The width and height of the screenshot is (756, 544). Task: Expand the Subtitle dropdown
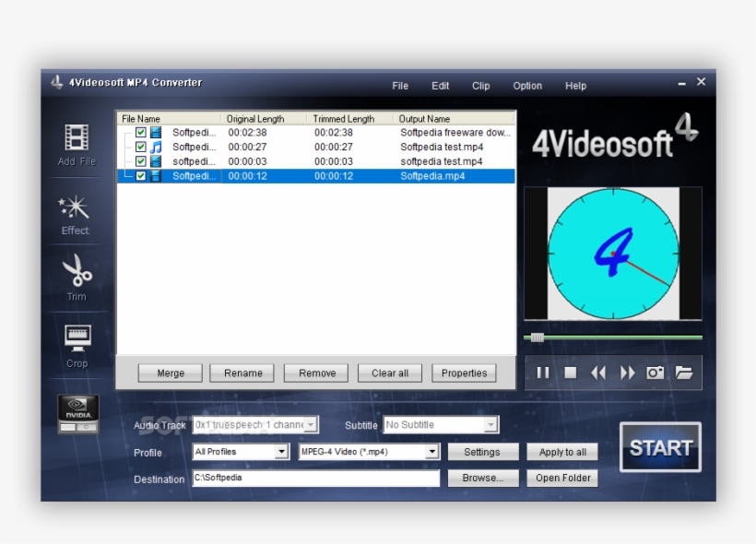490,425
